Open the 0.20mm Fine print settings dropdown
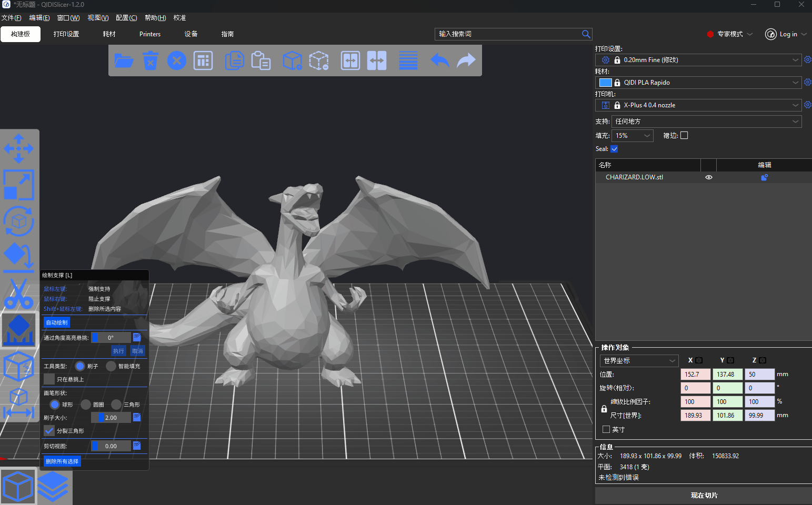 698,60
